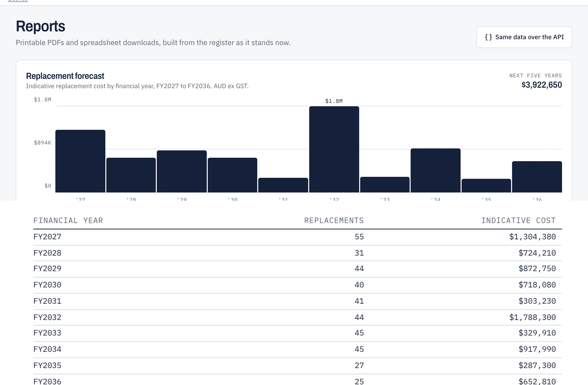Click the Indicative Cost column header
The height and width of the screenshot is (385, 588).
[519, 220]
